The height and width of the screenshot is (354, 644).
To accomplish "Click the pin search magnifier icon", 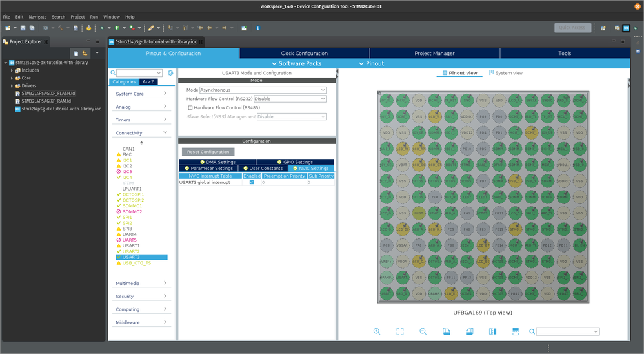I will (532, 331).
